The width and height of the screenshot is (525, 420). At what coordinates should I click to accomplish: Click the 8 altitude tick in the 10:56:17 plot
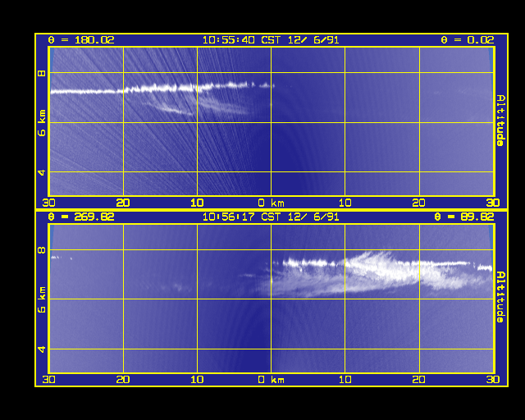(42, 250)
